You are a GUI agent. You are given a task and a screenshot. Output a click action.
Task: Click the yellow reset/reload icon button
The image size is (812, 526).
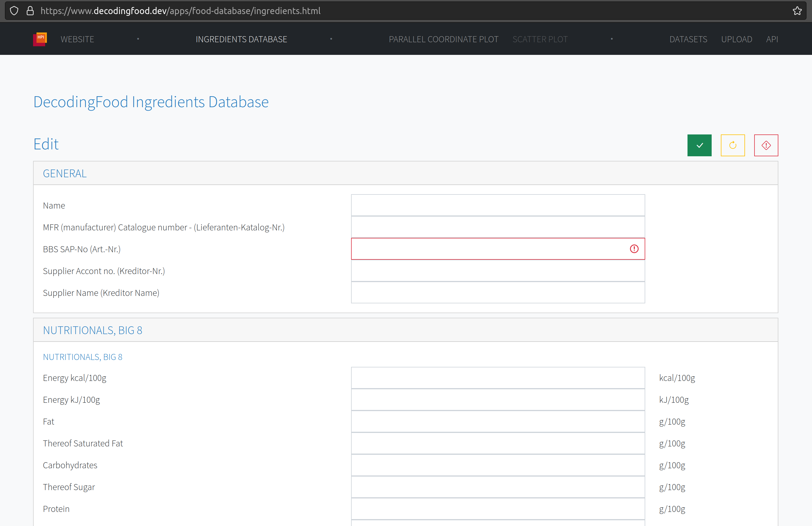click(733, 145)
